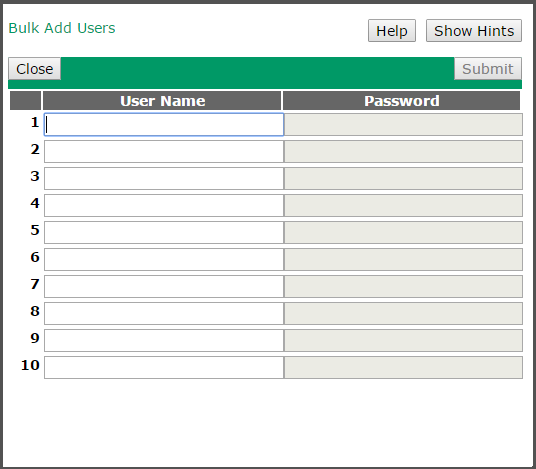
Task: Click the Password field in row 1
Action: [403, 124]
